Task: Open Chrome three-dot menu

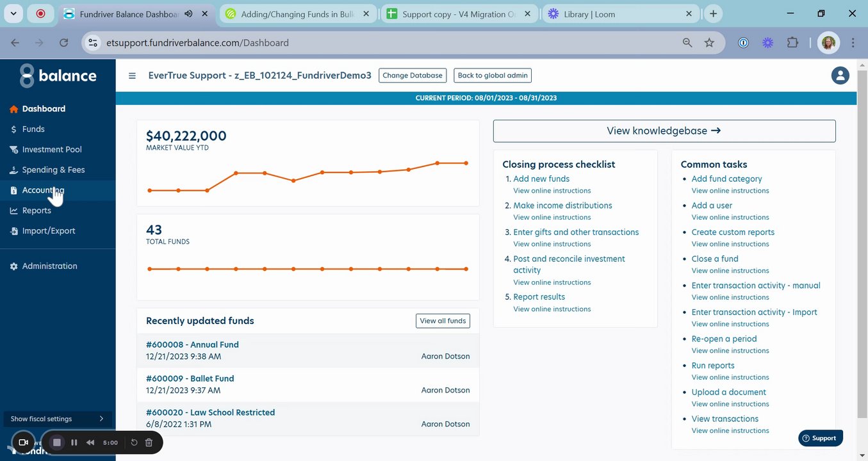Action: (x=853, y=43)
